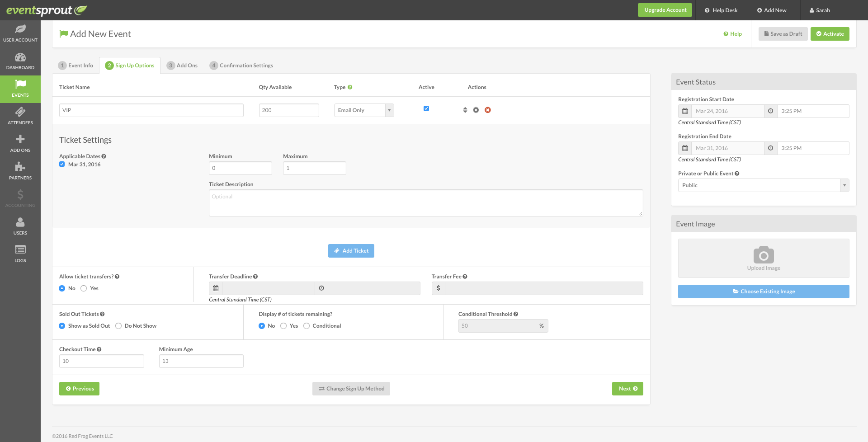Viewport: 868px width, 442px height.
Task: Open the Email Only type dropdown
Action: click(364, 110)
